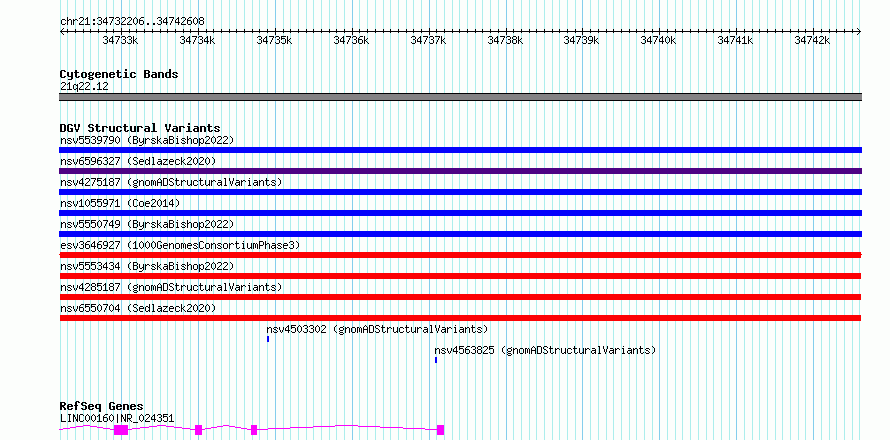890x440 pixels.
Task: Click the 34736k ruler position
Action: pyautogui.click(x=351, y=40)
